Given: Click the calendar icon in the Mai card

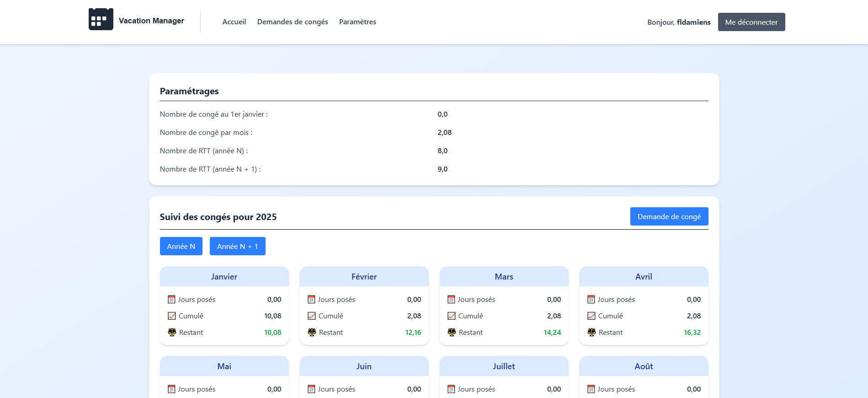Looking at the screenshot, I should [171, 389].
